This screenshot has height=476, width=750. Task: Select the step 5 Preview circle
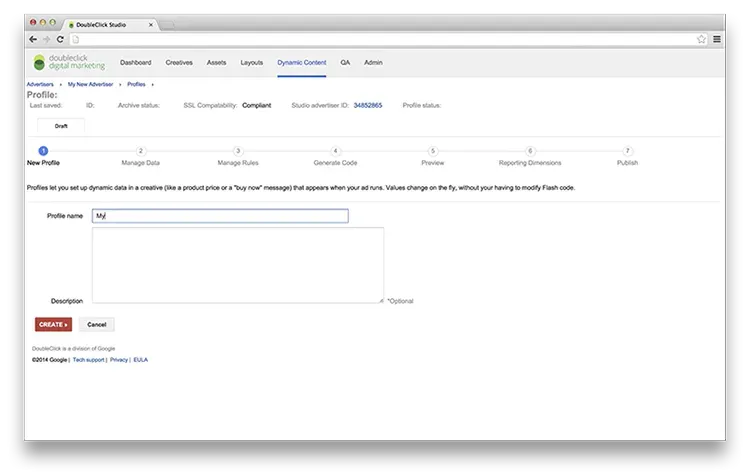click(433, 151)
